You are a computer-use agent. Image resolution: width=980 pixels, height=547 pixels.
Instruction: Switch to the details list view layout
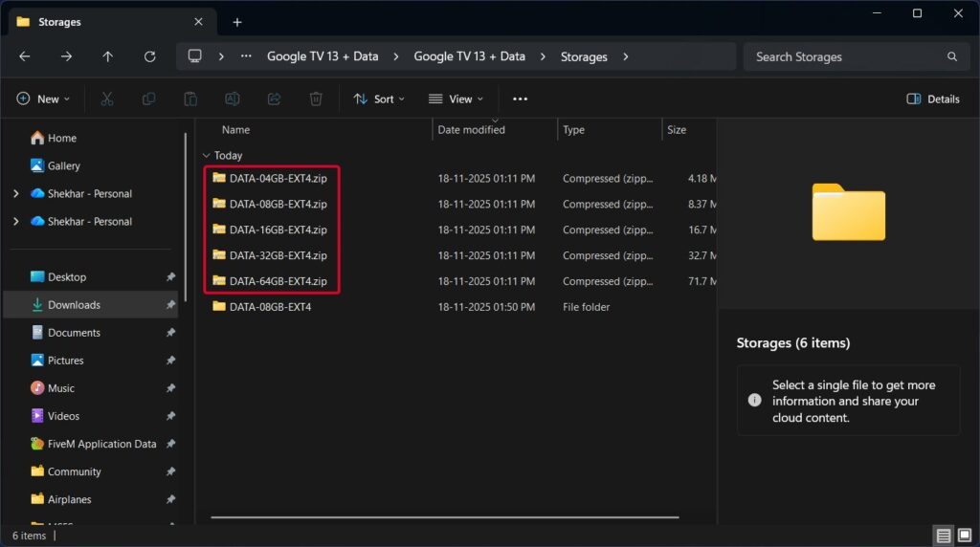(x=944, y=536)
